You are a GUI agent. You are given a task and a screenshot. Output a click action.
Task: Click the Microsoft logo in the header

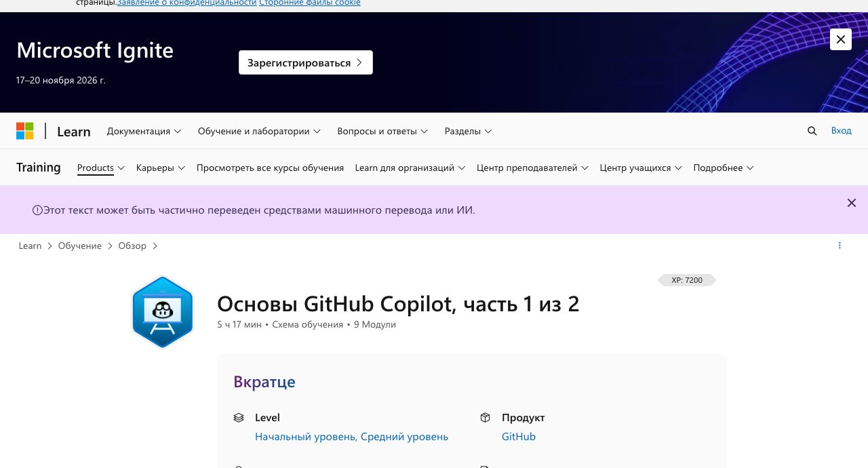tap(25, 131)
